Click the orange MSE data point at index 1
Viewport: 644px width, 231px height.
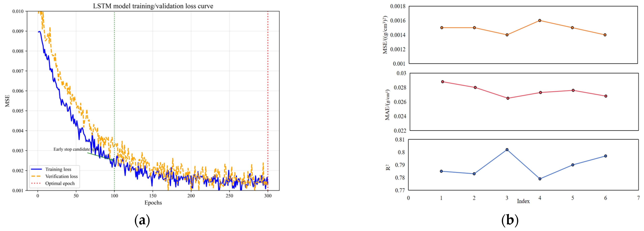[x=442, y=28]
